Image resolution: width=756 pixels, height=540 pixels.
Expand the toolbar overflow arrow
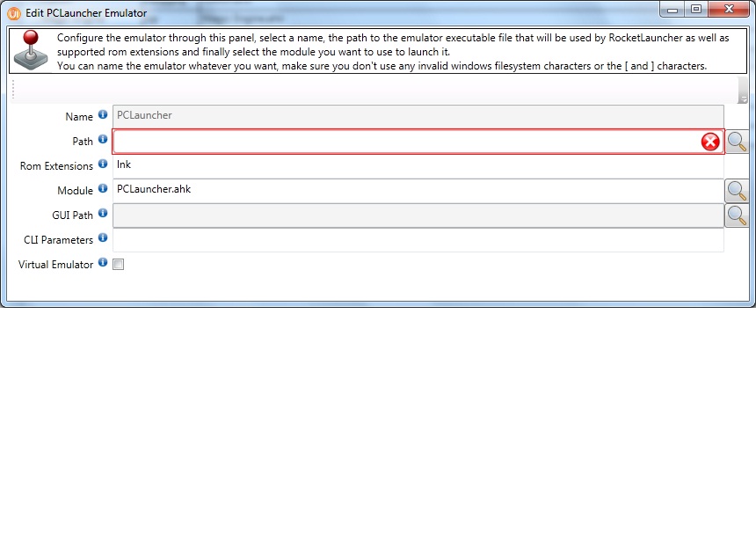click(x=743, y=91)
